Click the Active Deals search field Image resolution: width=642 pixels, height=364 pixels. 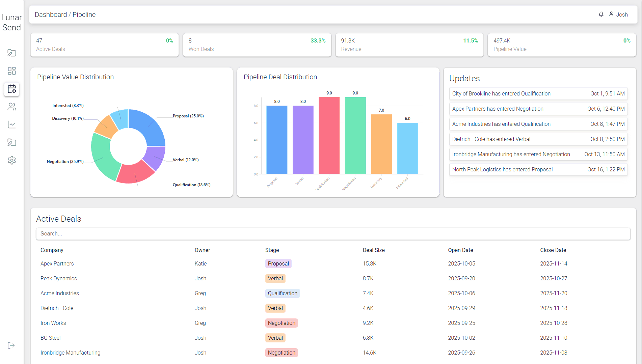click(333, 233)
